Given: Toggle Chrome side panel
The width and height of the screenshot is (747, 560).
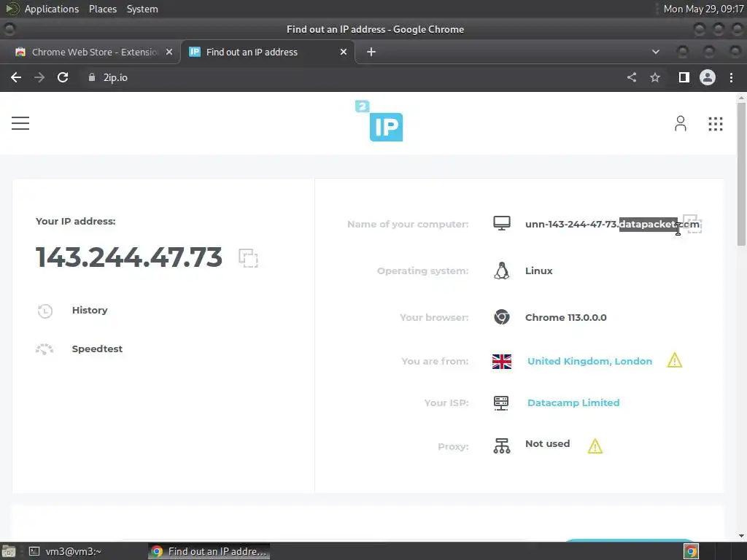Looking at the screenshot, I should (x=684, y=77).
